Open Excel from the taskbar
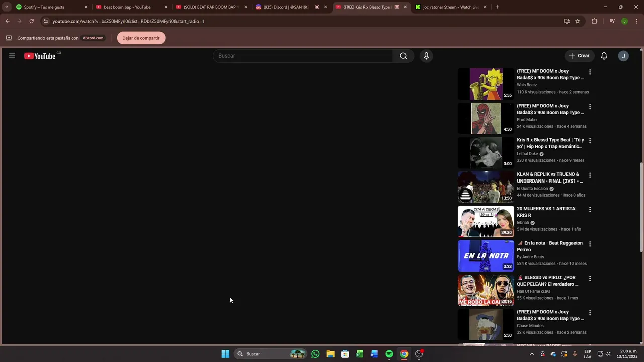The width and height of the screenshot is (644, 362). click(360, 354)
